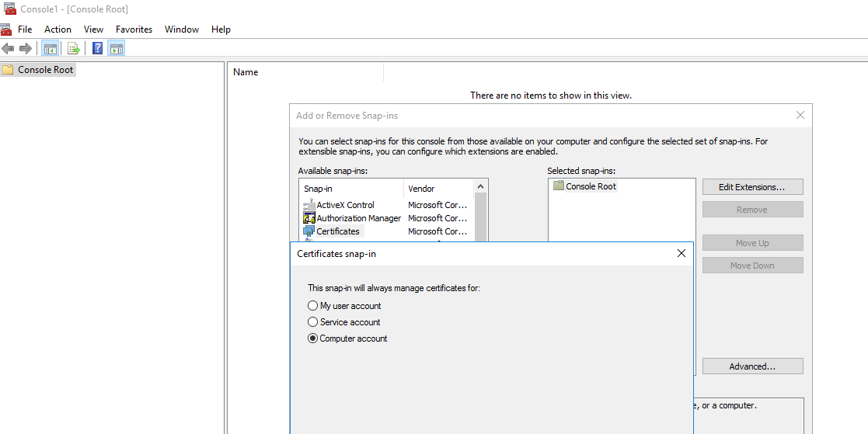The image size is (868, 434).
Task: Click the disabled Remove button
Action: (752, 210)
